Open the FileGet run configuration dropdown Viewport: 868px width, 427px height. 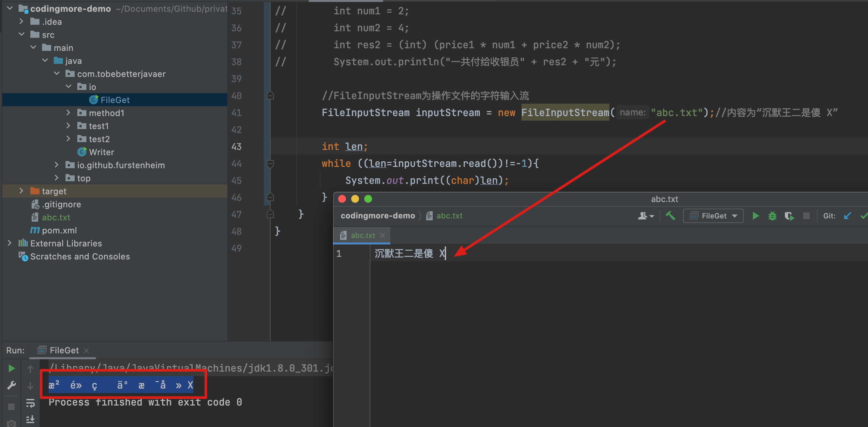(x=713, y=216)
